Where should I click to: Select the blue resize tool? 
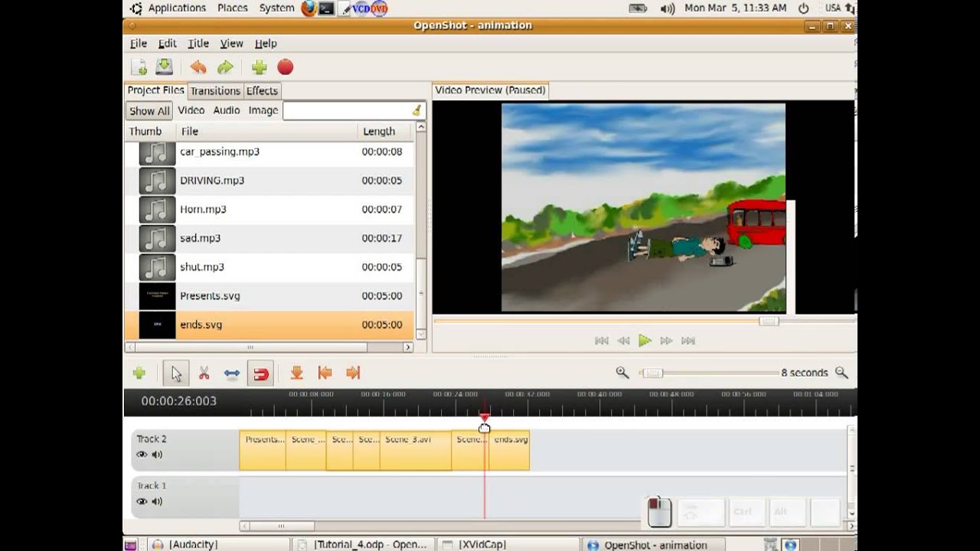click(232, 373)
